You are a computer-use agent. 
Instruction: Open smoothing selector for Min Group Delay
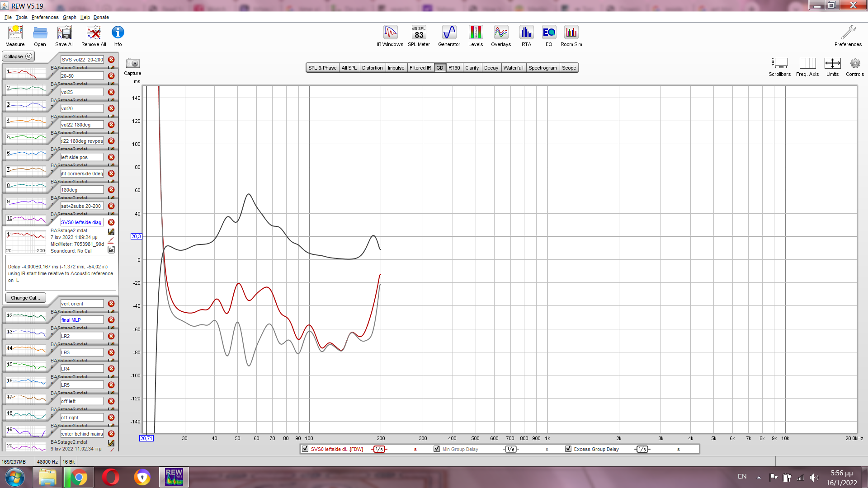coord(510,449)
